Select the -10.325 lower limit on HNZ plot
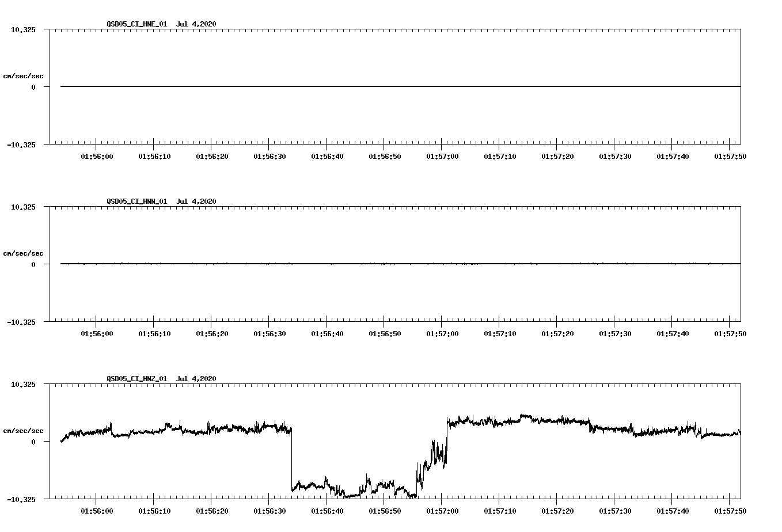Screen dimensions: 782x532 (21, 500)
